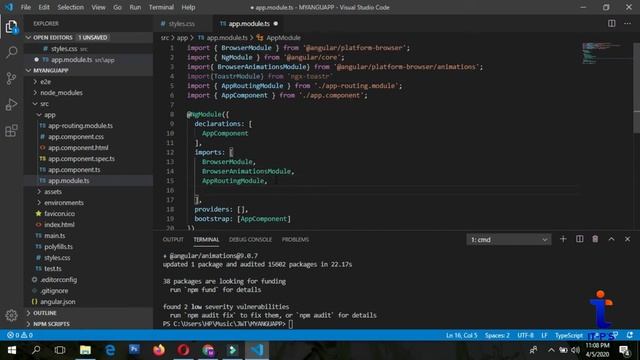Switch to the Problems panel tab
640x360 pixels.
tap(295, 240)
